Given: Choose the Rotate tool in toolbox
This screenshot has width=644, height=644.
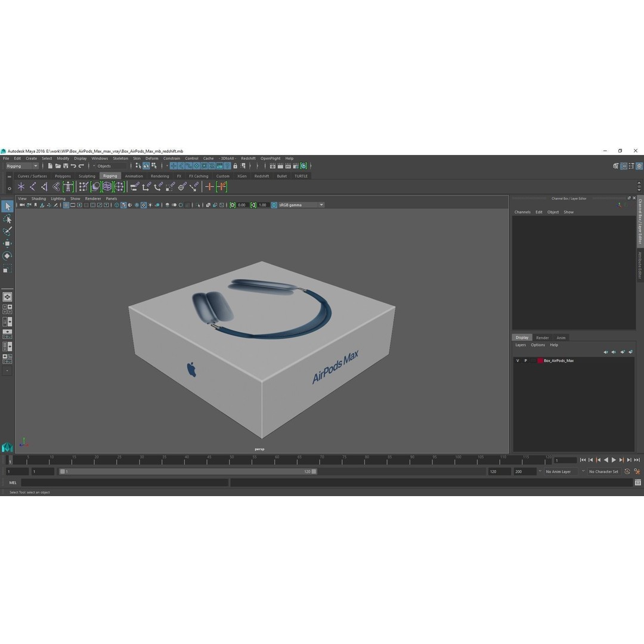Looking at the screenshot, I should coord(7,256).
